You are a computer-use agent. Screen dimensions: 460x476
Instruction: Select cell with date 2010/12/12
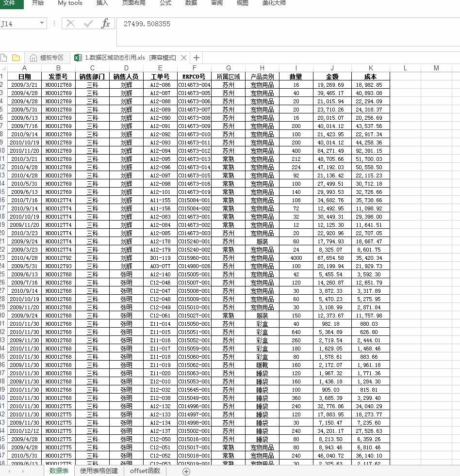(24, 431)
